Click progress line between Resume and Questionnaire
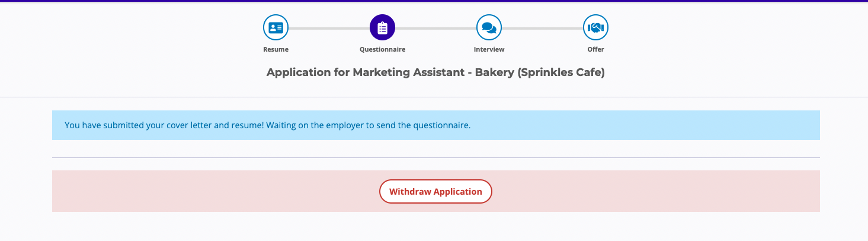The image size is (868, 241). [x=329, y=28]
